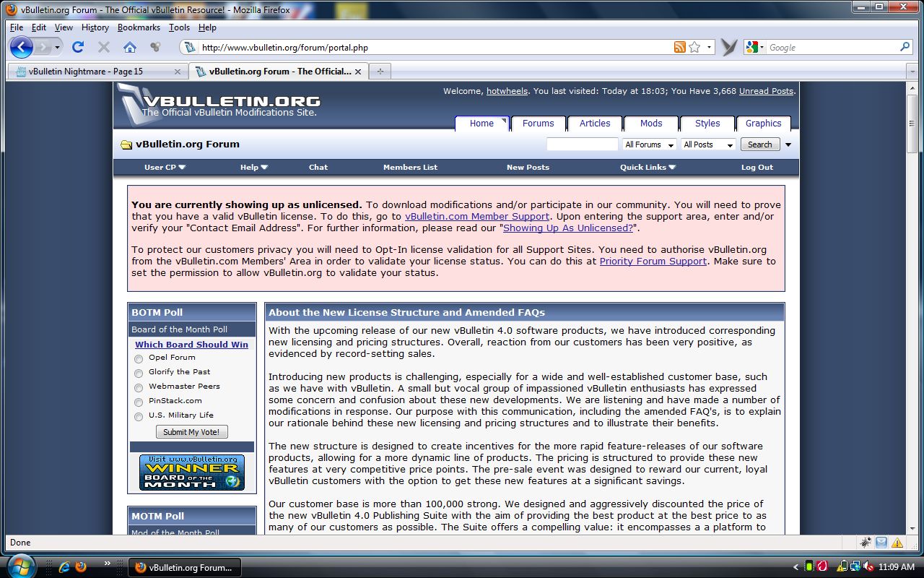Click the search engine Google icon
This screenshot has width=924, height=578.
(751, 47)
